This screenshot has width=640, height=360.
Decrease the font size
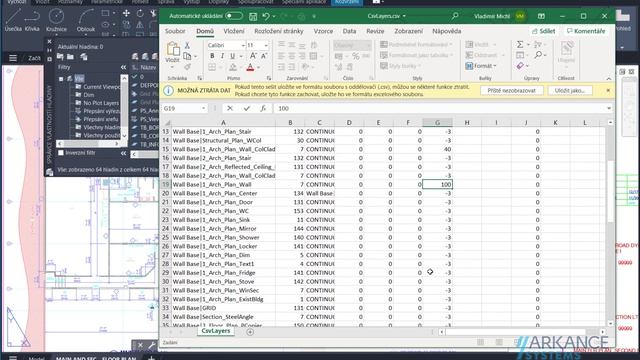point(264,56)
